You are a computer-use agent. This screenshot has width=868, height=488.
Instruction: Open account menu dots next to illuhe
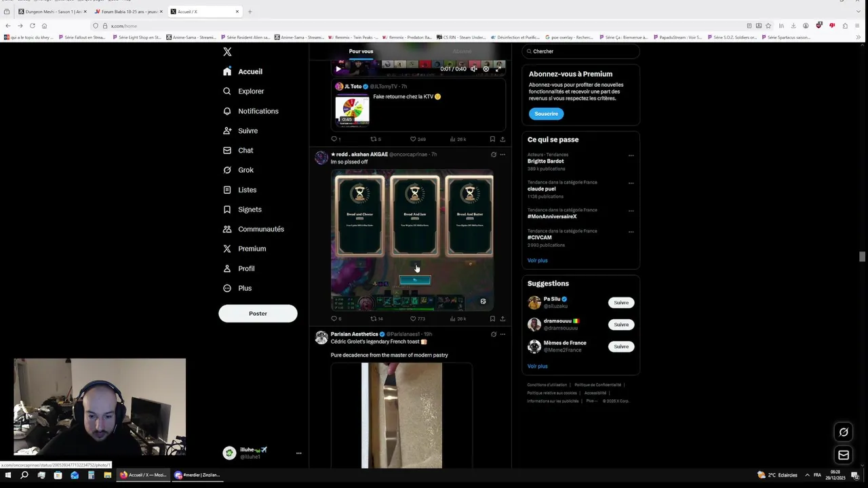click(298, 453)
